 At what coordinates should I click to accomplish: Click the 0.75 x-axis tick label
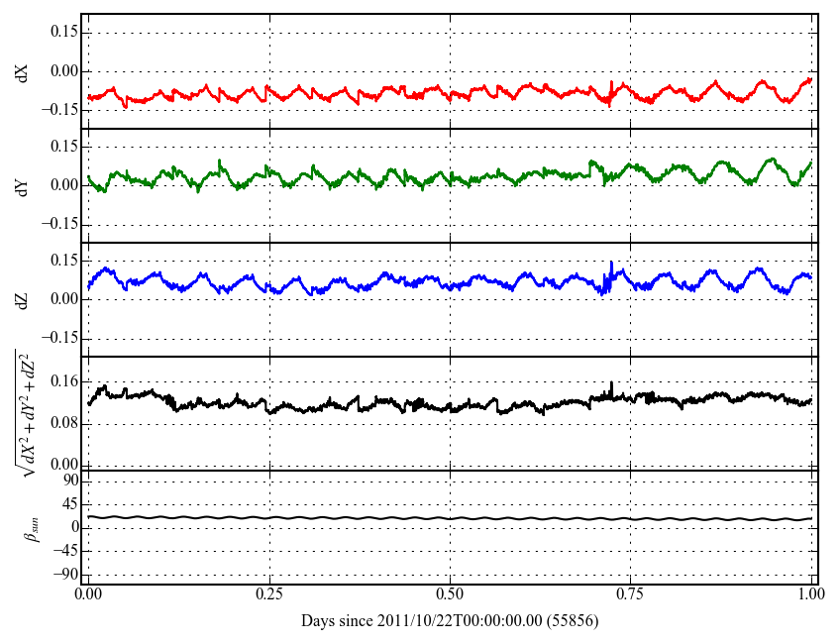(x=631, y=594)
